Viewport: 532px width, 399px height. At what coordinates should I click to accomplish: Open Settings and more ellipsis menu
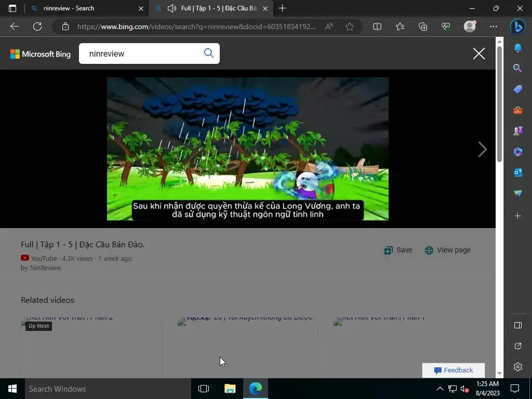click(494, 26)
